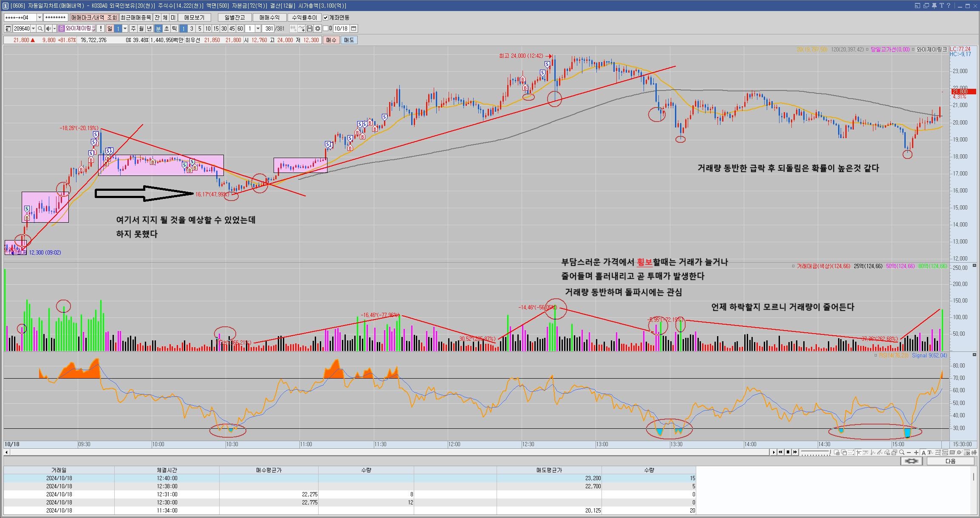Open chart settings gear icon
This screenshot has height=518, width=980.
317,28
